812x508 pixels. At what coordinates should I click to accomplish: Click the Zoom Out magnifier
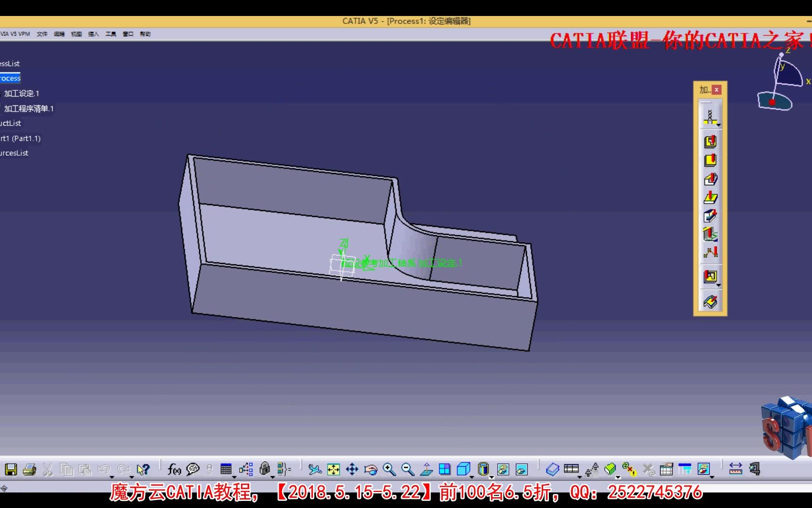(408, 469)
